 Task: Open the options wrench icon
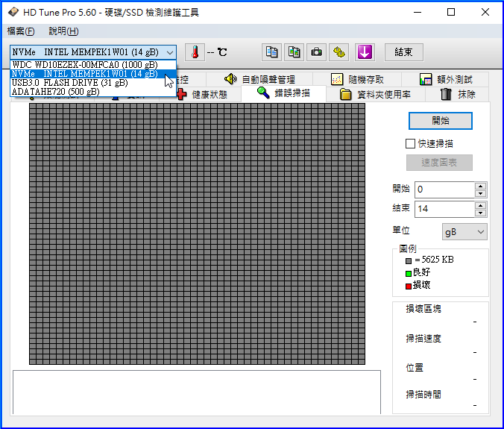pos(339,52)
